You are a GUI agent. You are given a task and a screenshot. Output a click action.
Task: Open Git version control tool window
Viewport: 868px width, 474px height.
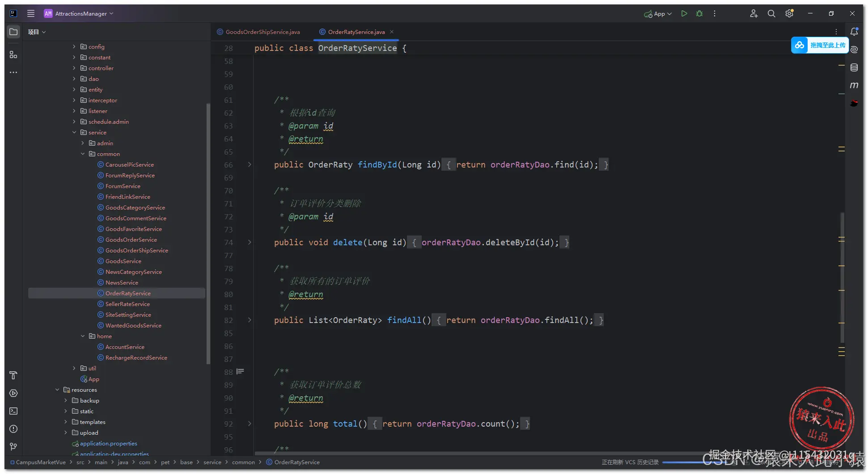tap(13, 447)
